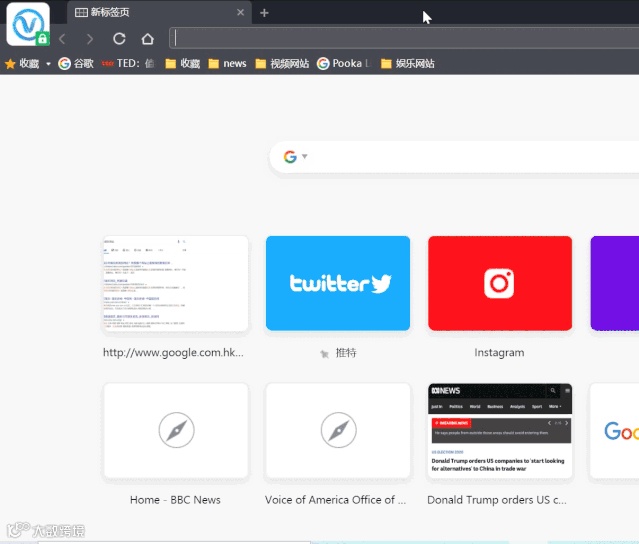Select the 新标签页 tab

coord(159,12)
